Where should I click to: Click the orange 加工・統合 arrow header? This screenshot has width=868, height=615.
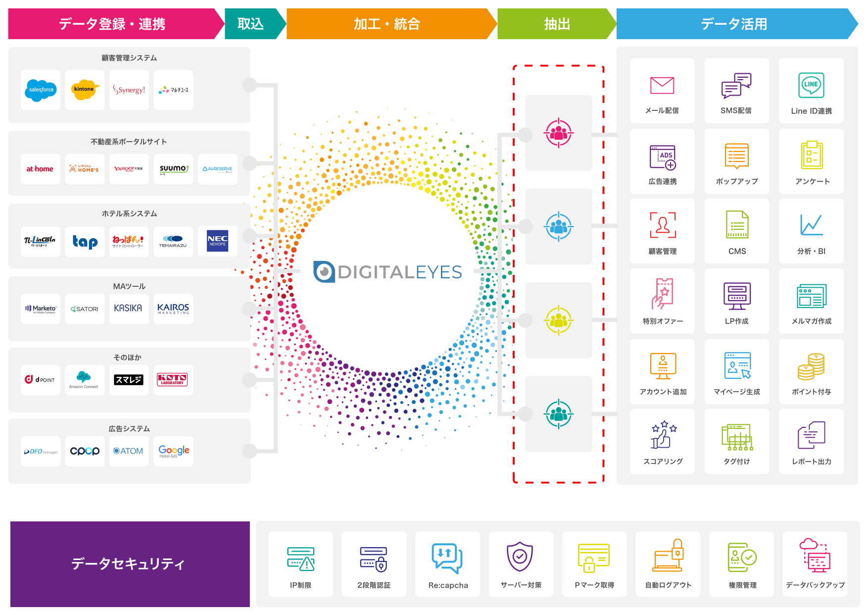coord(391,24)
